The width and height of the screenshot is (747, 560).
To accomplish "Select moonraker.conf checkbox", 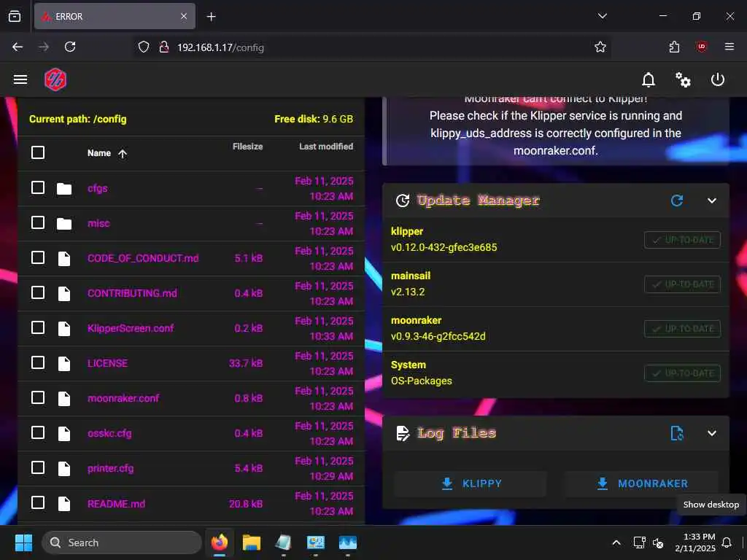I will [x=38, y=397].
